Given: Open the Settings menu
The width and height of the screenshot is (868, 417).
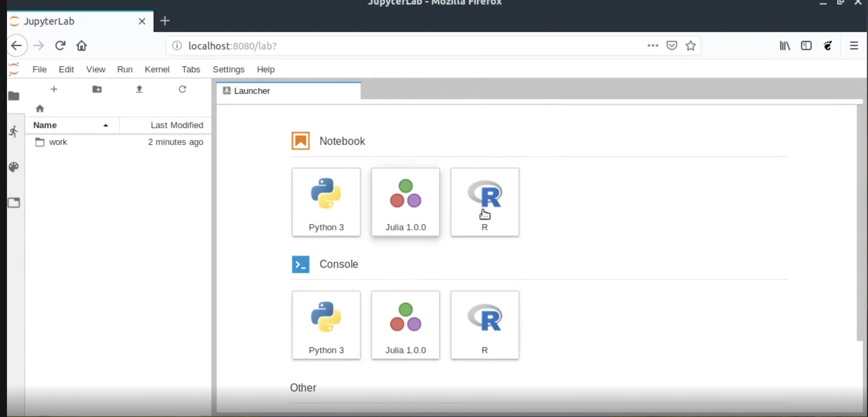Looking at the screenshot, I should [228, 69].
